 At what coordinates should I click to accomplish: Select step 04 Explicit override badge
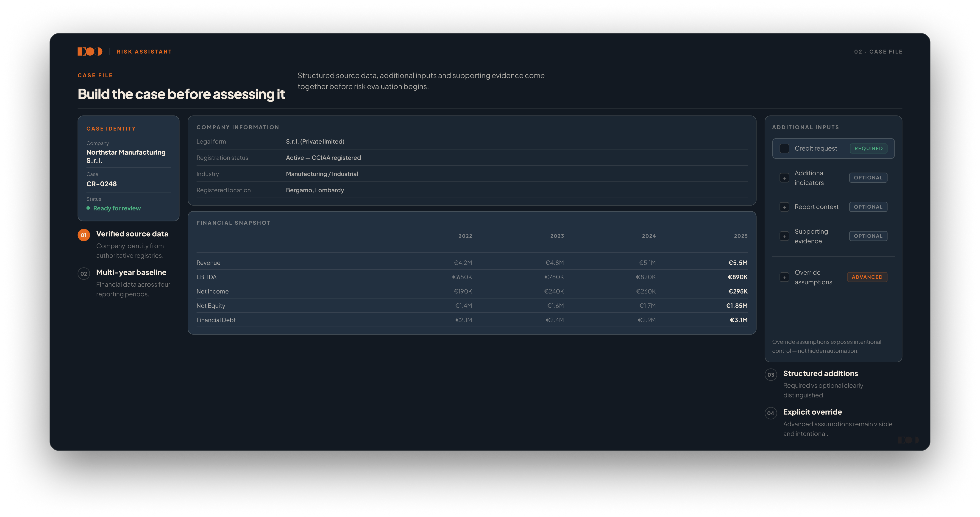(771, 413)
